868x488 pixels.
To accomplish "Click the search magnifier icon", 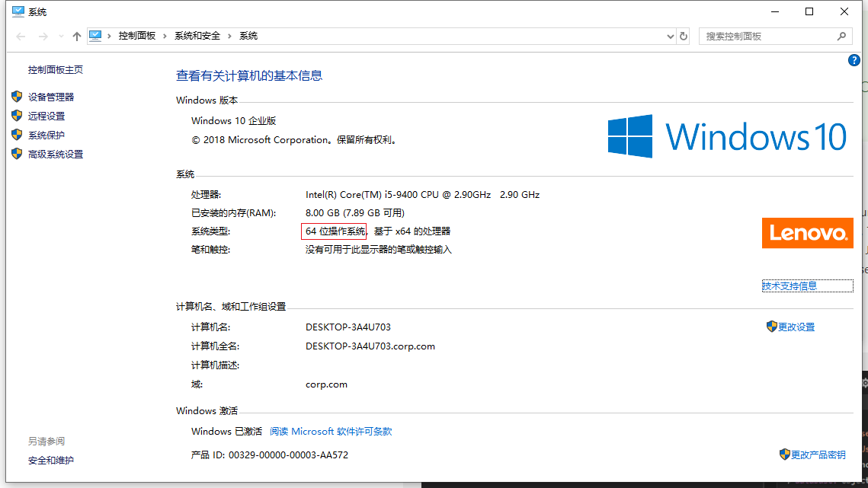I will [x=841, y=36].
